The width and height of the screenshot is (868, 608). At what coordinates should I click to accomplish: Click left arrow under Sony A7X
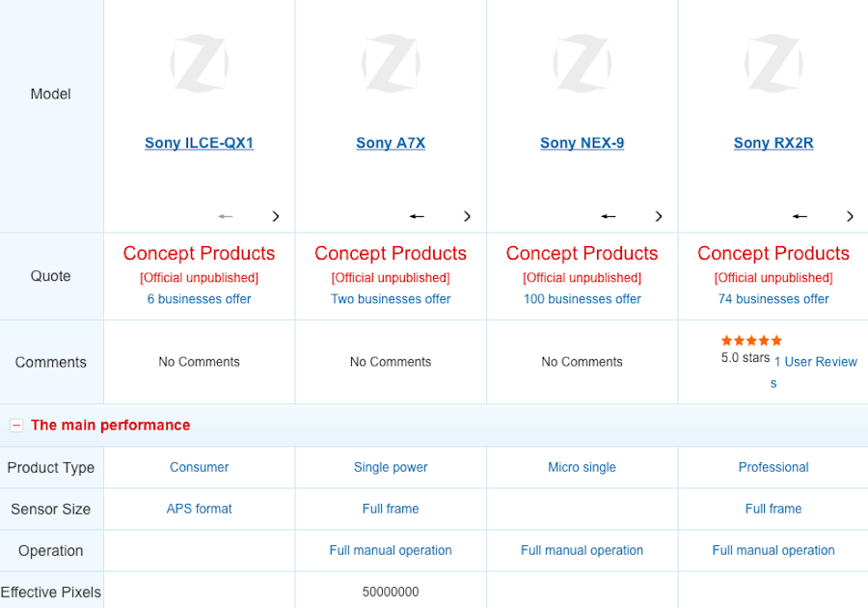click(417, 216)
